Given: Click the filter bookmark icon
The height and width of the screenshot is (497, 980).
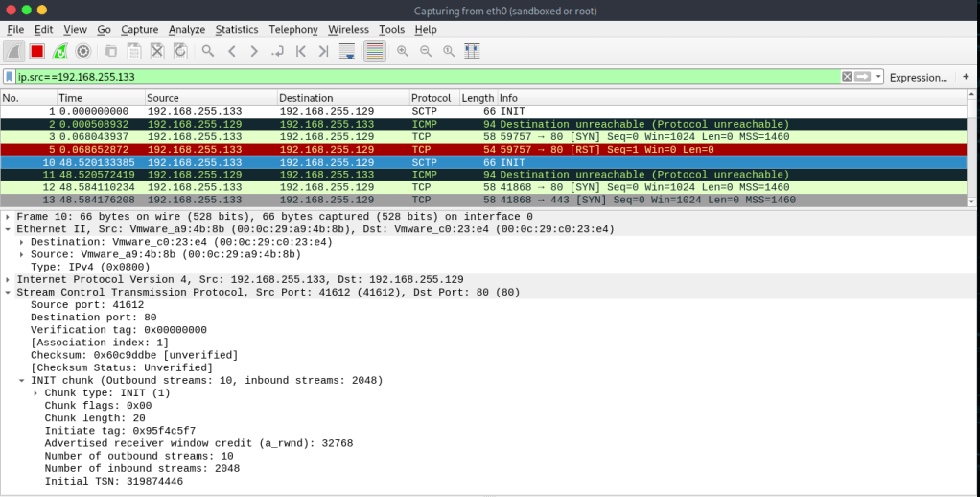Looking at the screenshot, I should 10,77.
